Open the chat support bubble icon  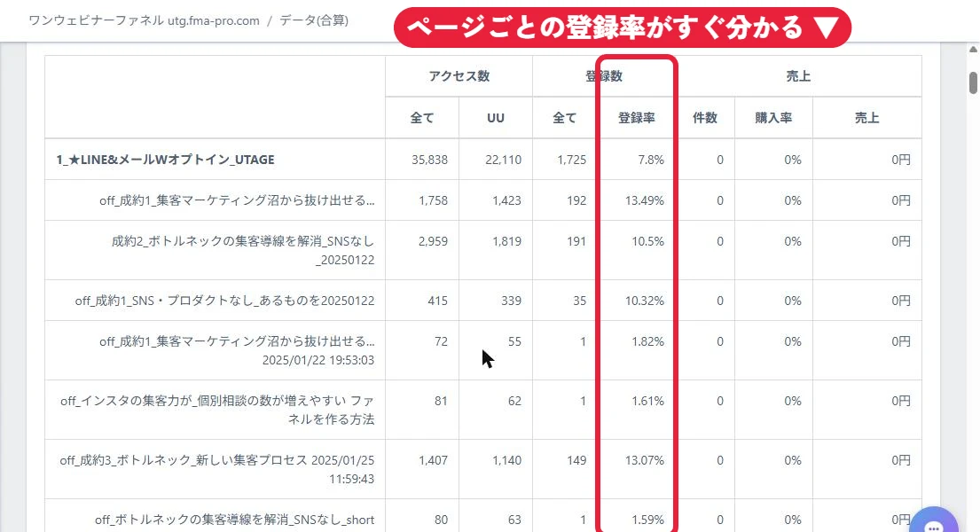(934, 522)
